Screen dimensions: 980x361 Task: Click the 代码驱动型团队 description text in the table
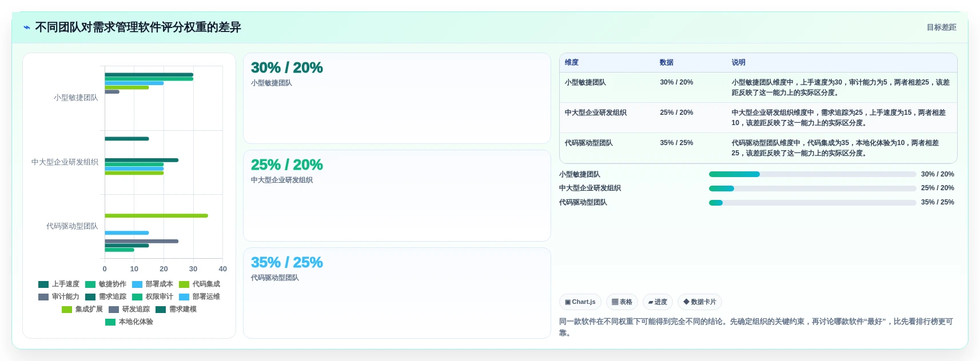point(835,148)
